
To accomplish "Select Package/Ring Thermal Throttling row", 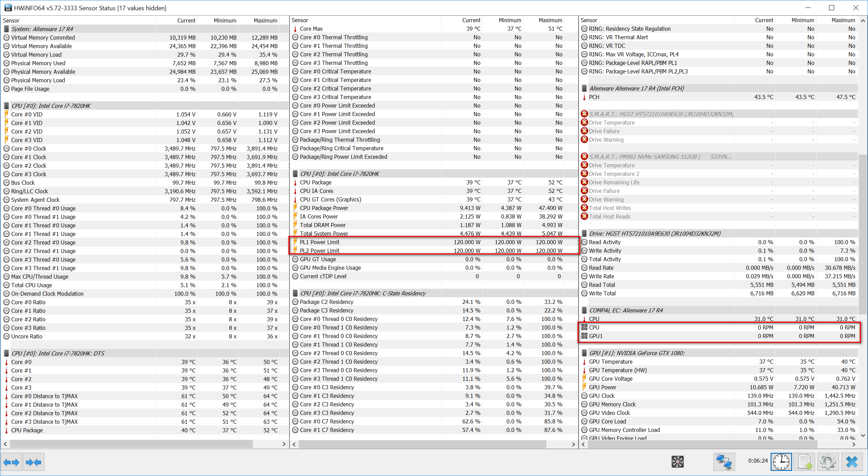I will point(434,140).
